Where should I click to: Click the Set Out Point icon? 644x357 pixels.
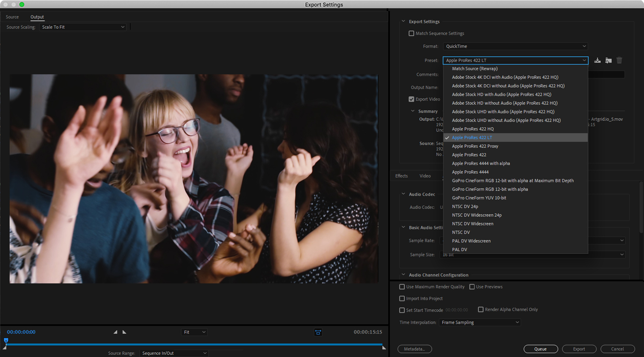click(124, 332)
